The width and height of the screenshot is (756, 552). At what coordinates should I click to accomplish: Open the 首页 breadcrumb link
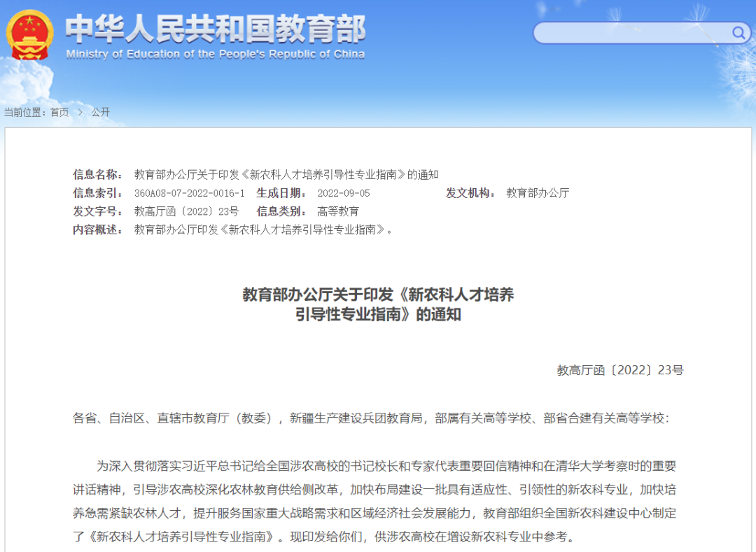pos(59,112)
